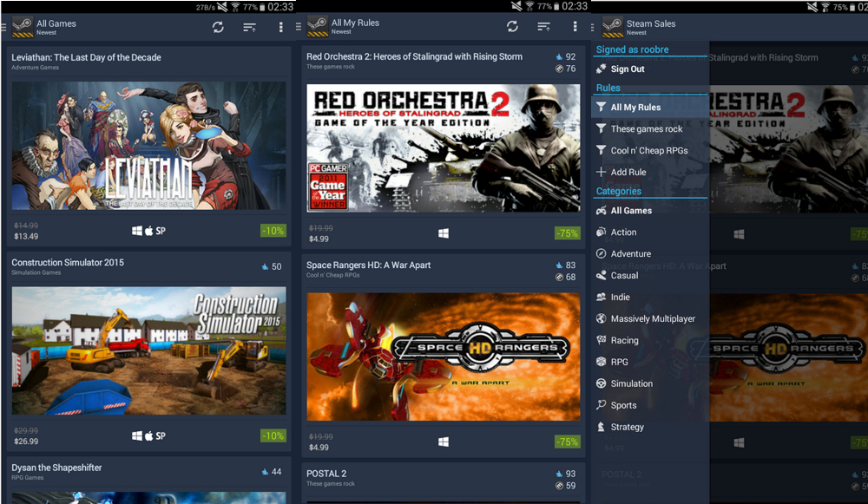Open overflow menu in All Games header
Image resolution: width=868 pixels, height=504 pixels.
click(x=280, y=27)
